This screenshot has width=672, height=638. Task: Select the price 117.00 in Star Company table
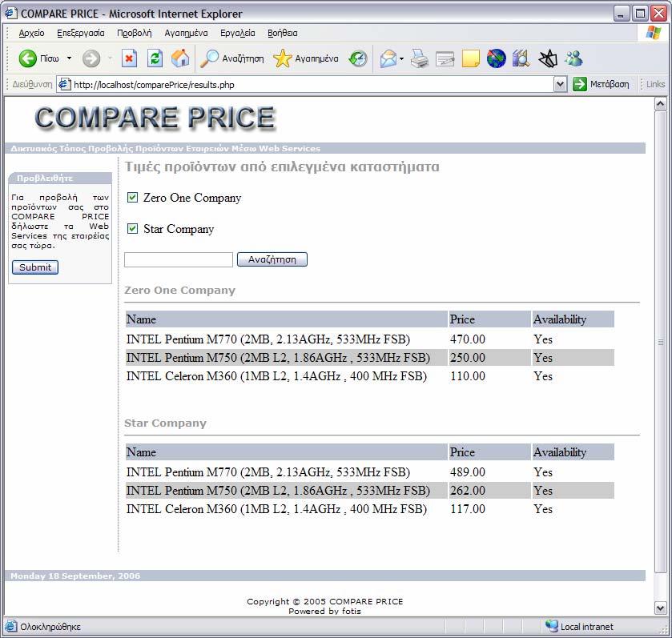click(468, 508)
